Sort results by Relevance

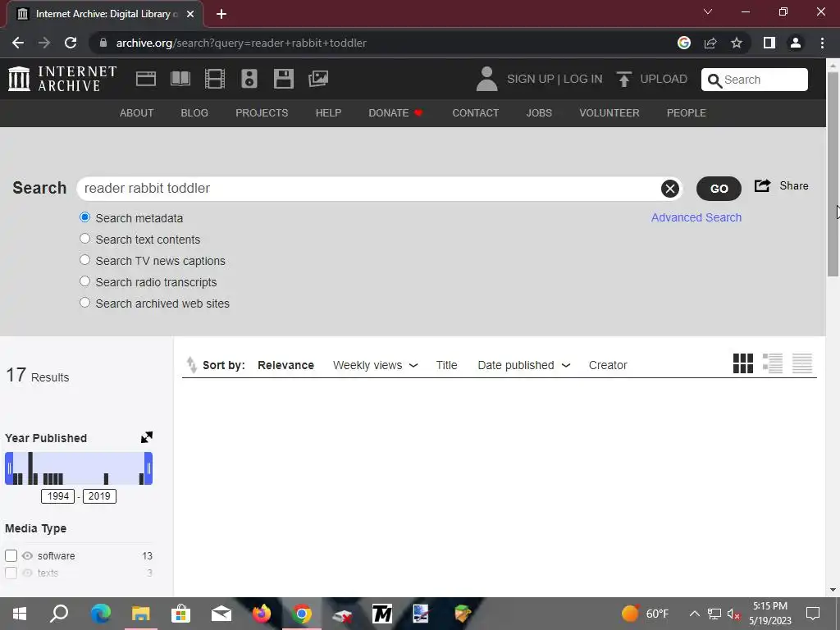coord(285,365)
